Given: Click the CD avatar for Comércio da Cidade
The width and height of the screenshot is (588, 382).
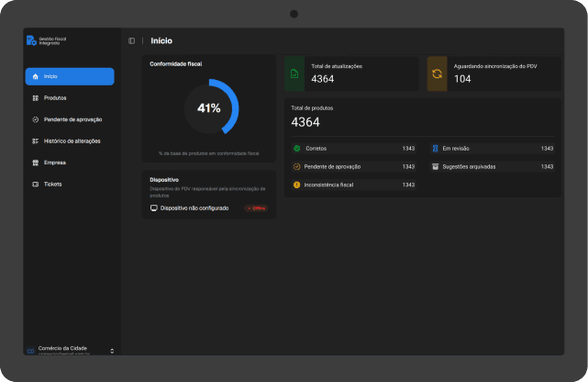Looking at the screenshot, I should 31,351.
